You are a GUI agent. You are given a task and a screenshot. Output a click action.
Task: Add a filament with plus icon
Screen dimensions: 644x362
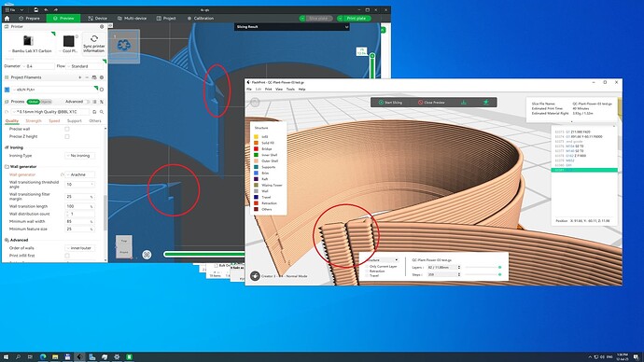pos(79,77)
